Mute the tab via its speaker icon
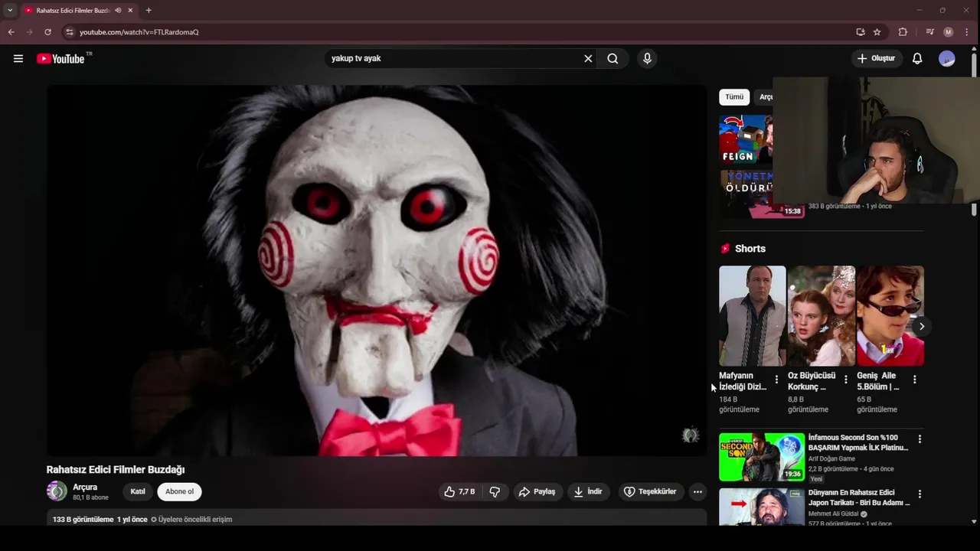Screen dimensions: 980x551 pos(118,10)
